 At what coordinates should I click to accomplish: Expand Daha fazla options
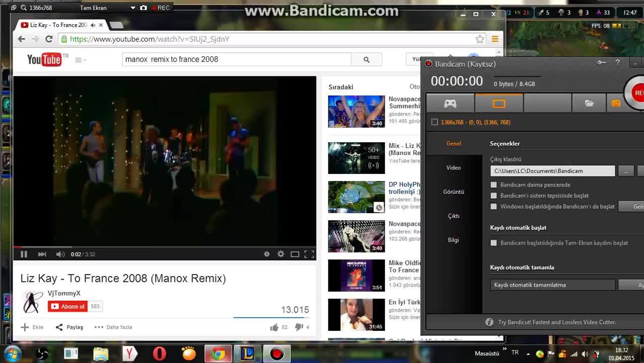(113, 327)
